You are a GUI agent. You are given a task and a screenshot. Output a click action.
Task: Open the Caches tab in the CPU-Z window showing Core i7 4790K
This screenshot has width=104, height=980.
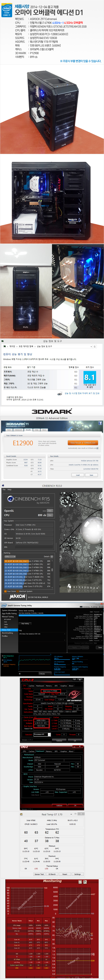(32, 686)
